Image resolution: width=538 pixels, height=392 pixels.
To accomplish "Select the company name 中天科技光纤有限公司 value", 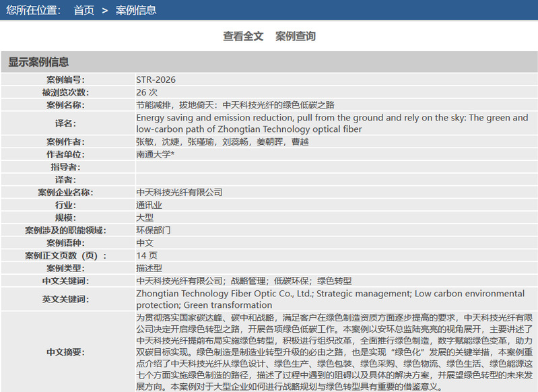I will pos(179,192).
